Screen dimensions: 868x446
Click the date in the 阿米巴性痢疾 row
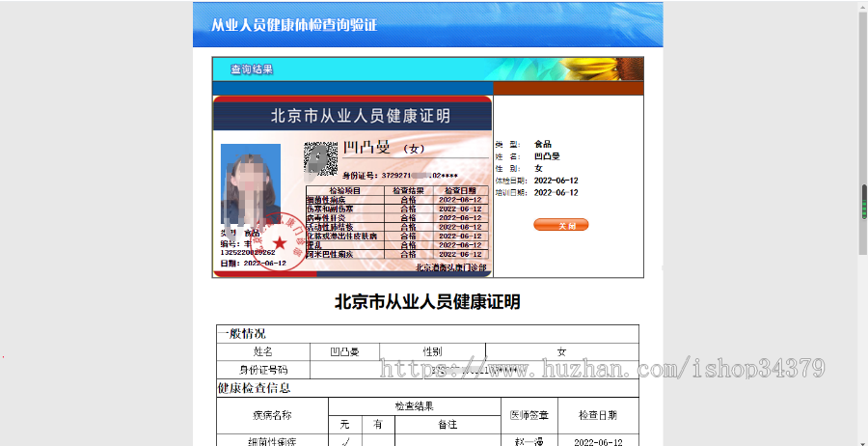click(461, 254)
